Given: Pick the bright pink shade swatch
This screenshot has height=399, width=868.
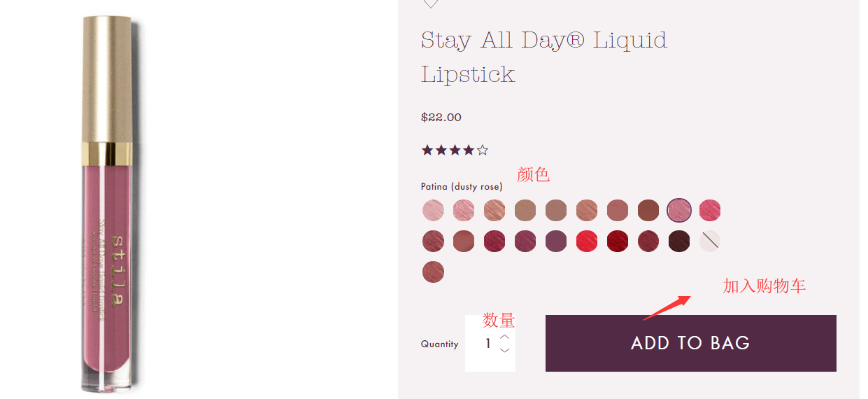Looking at the screenshot, I should 710,210.
